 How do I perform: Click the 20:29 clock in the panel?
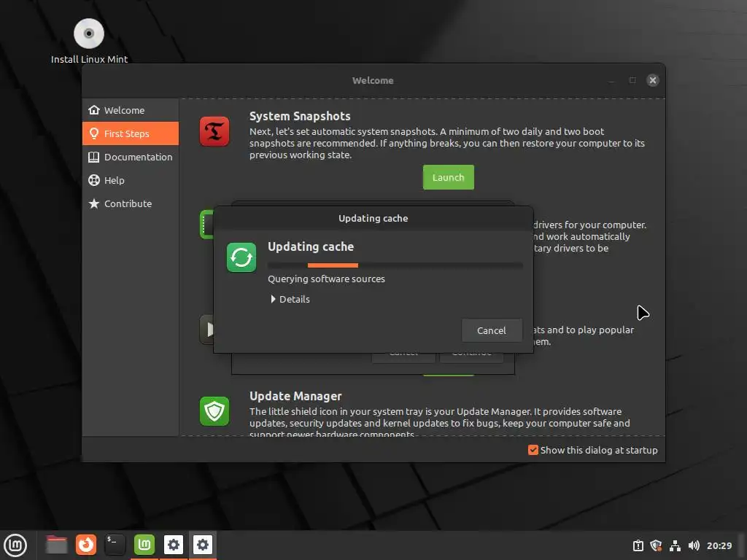(719, 545)
